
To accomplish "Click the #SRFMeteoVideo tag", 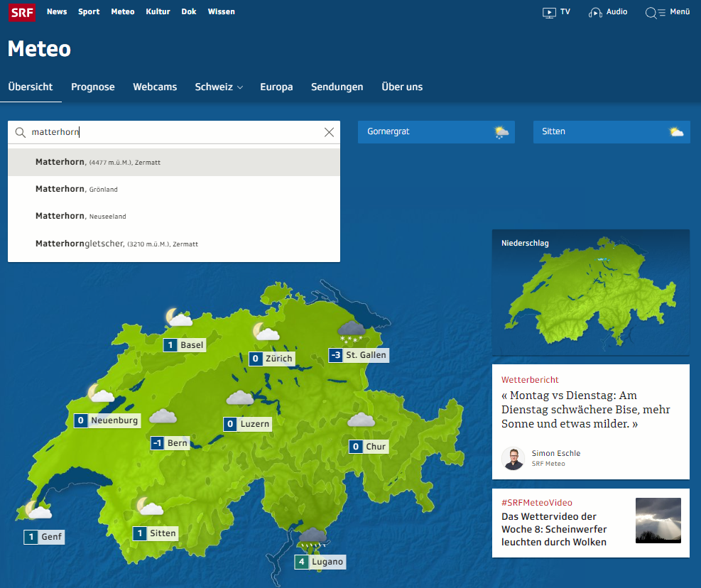I will [536, 503].
